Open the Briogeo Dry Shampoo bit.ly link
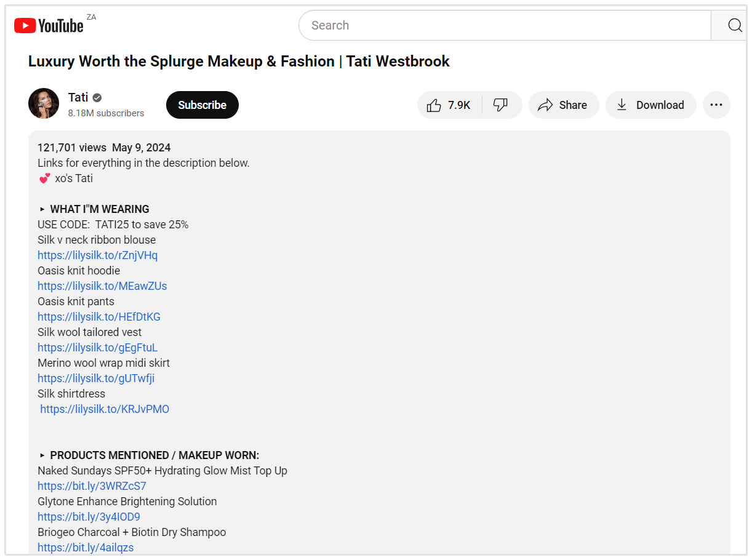 (x=86, y=548)
